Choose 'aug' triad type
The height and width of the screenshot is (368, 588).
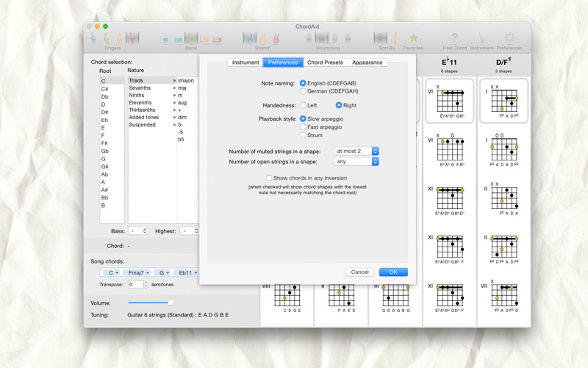(x=182, y=102)
